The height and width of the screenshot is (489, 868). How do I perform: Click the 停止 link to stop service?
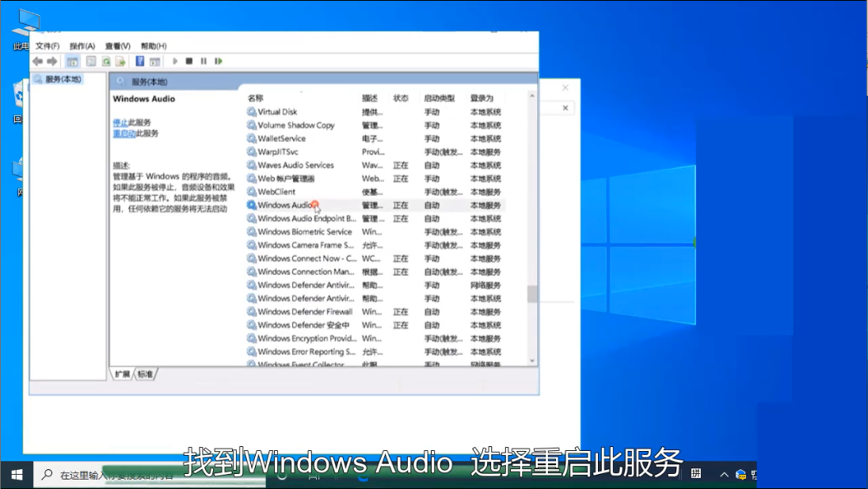120,123
